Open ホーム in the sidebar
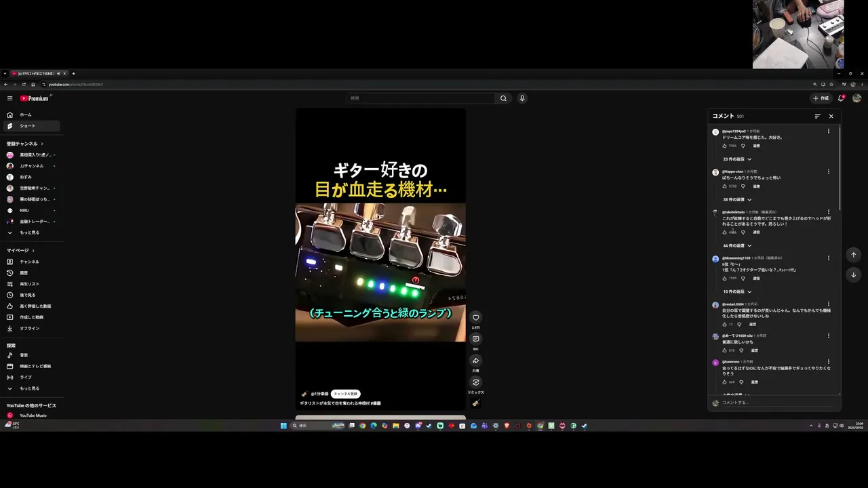This screenshot has width=868, height=488. [33, 115]
